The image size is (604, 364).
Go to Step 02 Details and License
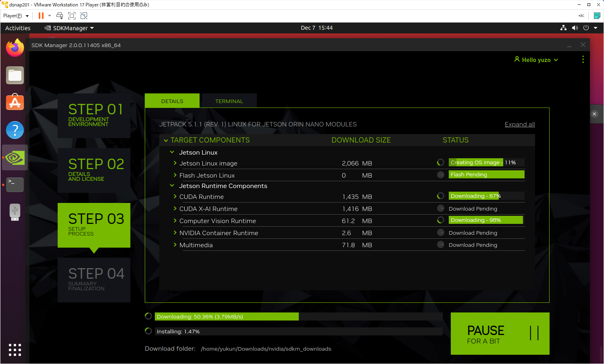coord(94,170)
